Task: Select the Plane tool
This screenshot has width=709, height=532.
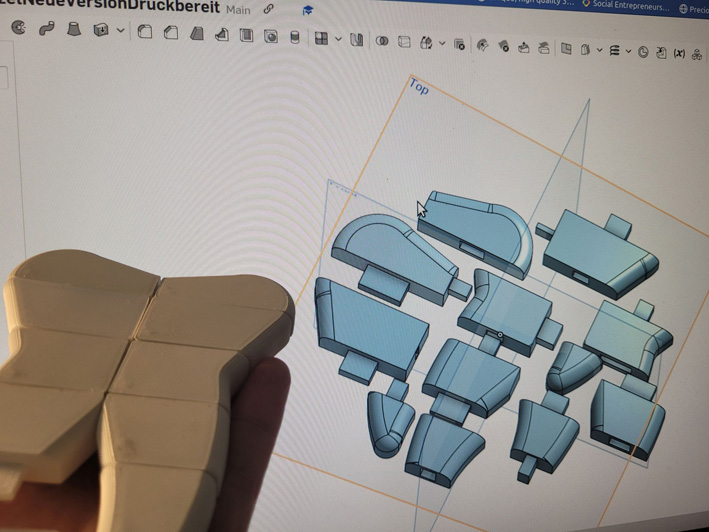Action: [566, 48]
